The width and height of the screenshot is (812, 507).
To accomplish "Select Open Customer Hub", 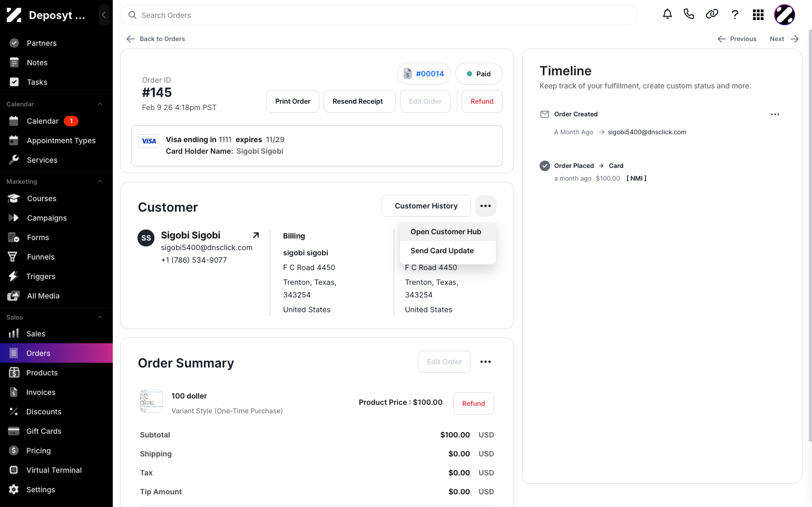I will [448, 232].
